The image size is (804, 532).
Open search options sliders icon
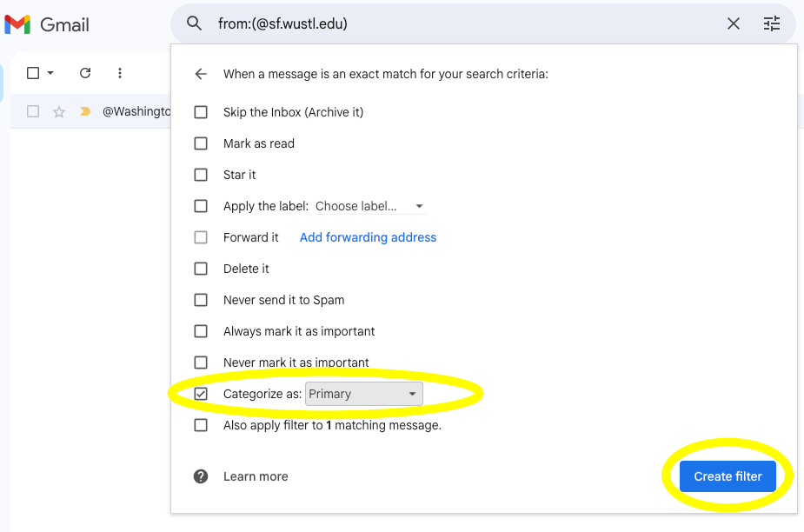pyautogui.click(x=772, y=23)
